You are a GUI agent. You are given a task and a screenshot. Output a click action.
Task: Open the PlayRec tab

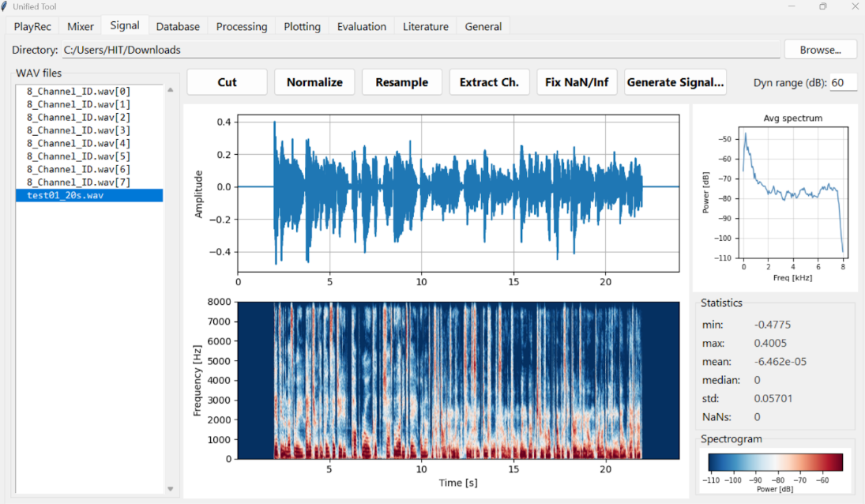click(x=32, y=27)
